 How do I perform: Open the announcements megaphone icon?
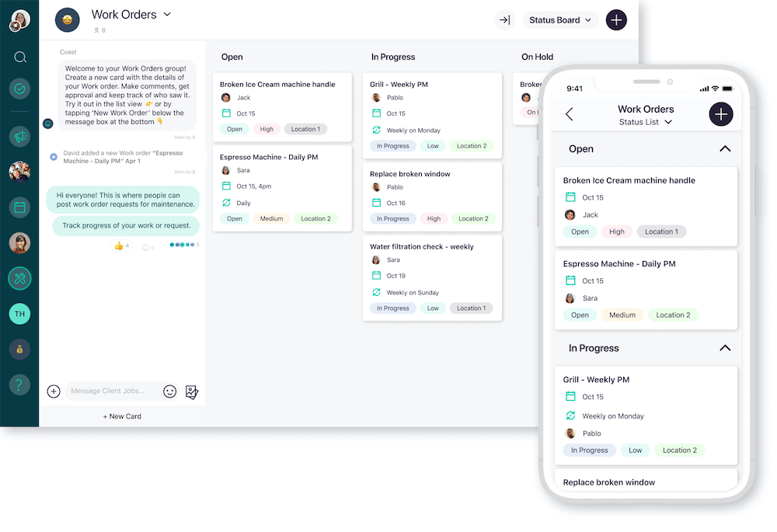pyautogui.click(x=20, y=136)
